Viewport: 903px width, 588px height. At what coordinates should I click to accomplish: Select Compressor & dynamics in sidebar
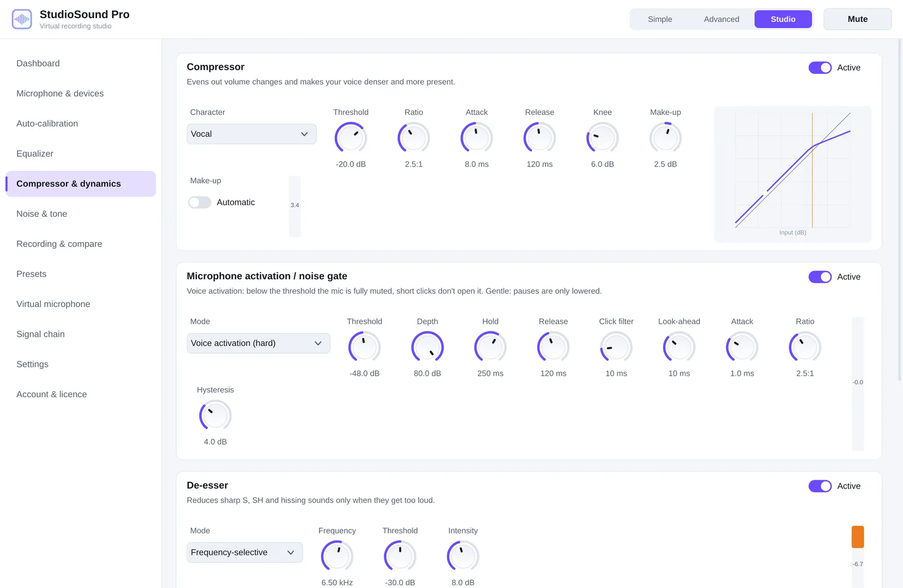coord(81,184)
